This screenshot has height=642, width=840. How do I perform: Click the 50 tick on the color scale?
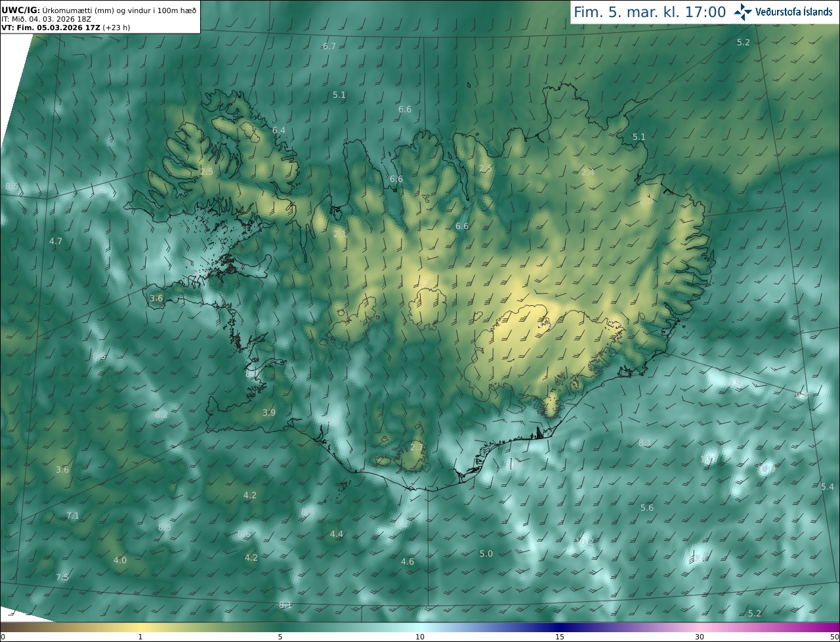tap(834, 637)
